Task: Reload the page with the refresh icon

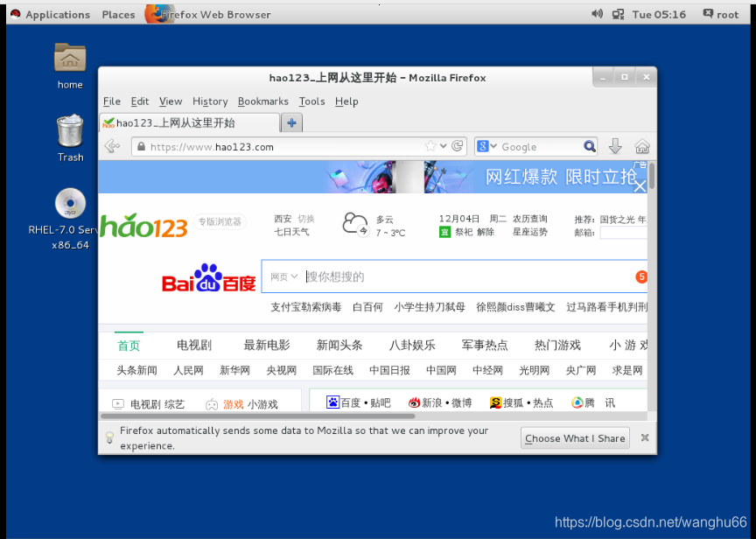Action: tap(457, 145)
